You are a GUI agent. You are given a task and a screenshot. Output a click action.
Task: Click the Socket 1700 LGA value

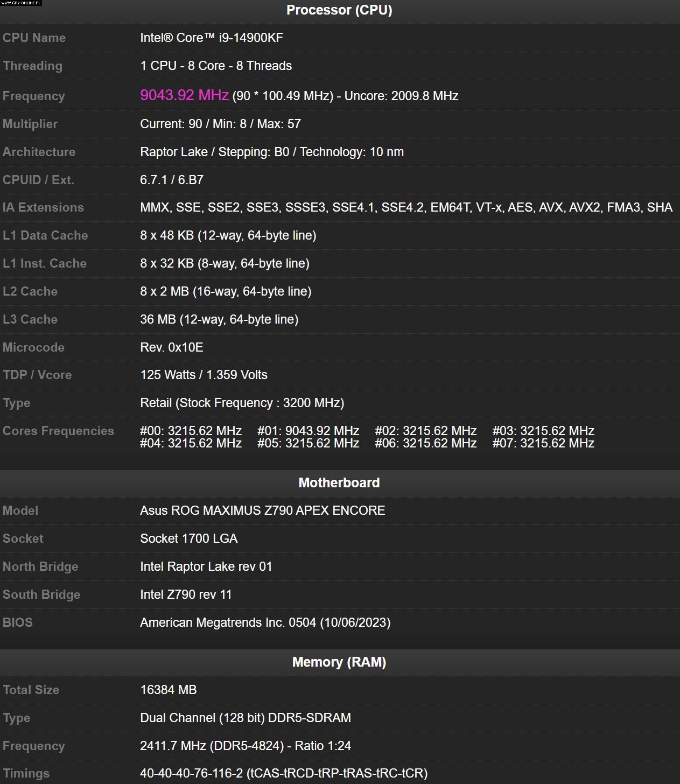(x=188, y=538)
